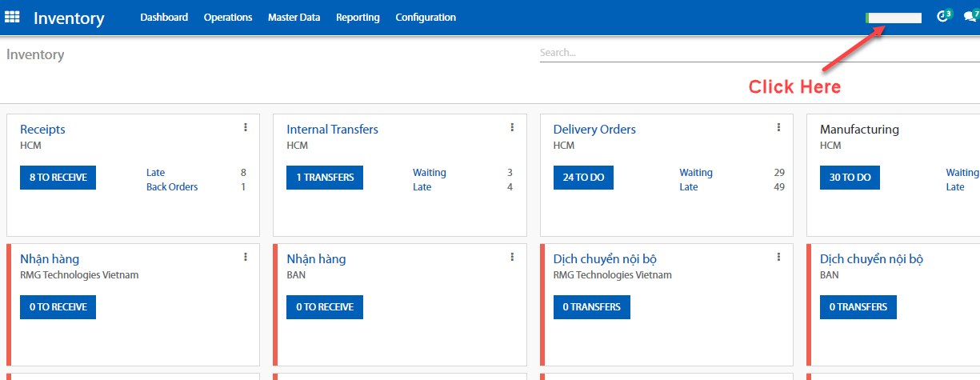Viewport: 980px width, 380px height.
Task: Click the 8 TO RECEIVE button
Action: tap(58, 178)
